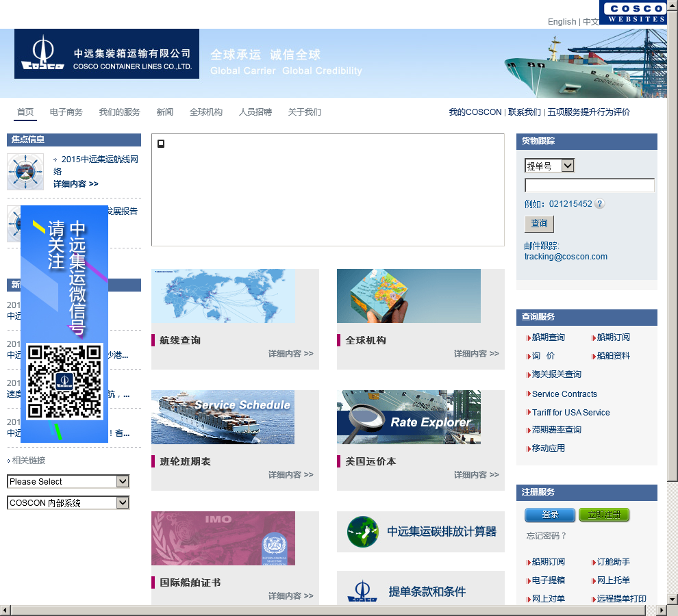The width and height of the screenshot is (678, 616).
Task: Open the 我们的服务 menu item
Action: click(120, 112)
